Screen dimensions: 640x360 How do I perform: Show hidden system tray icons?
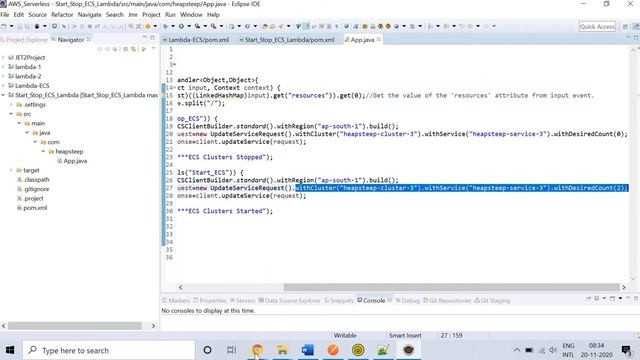[517, 350]
